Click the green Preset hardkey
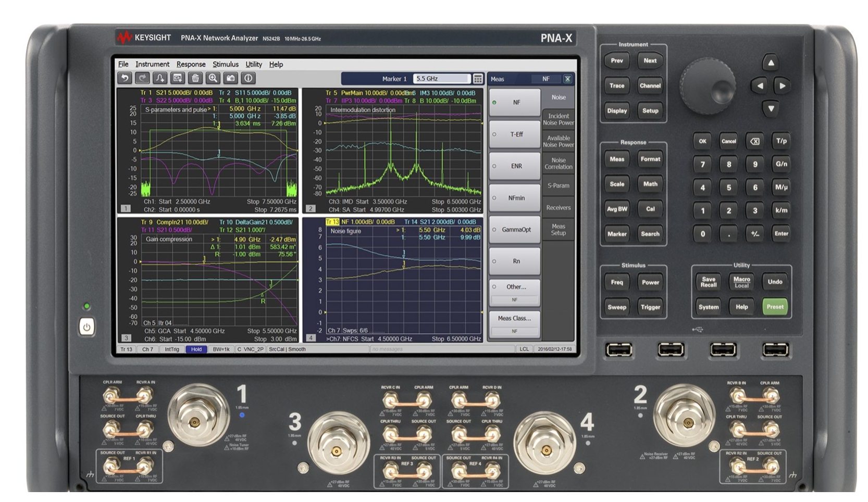 (775, 307)
